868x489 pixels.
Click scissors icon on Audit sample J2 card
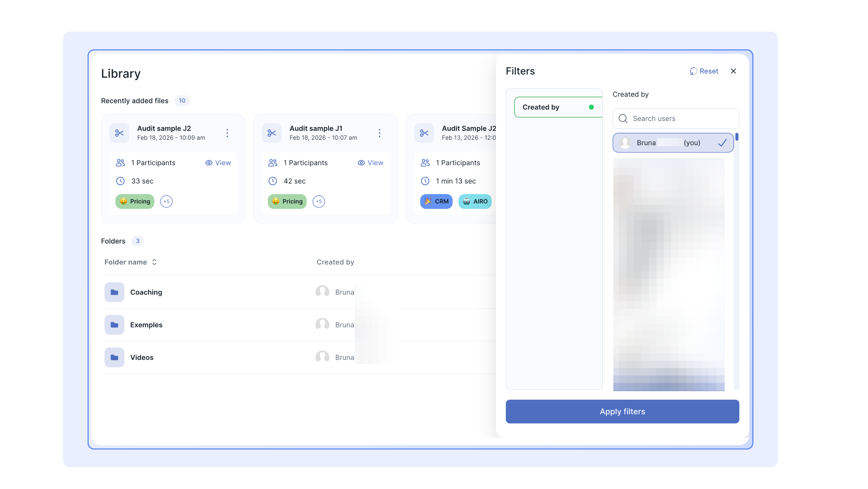pos(119,133)
